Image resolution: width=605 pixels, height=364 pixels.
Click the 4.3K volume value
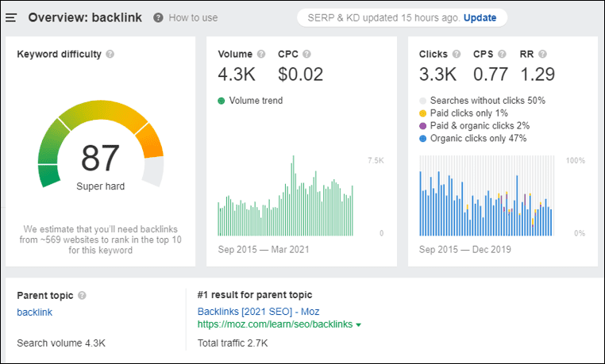pyautogui.click(x=237, y=74)
